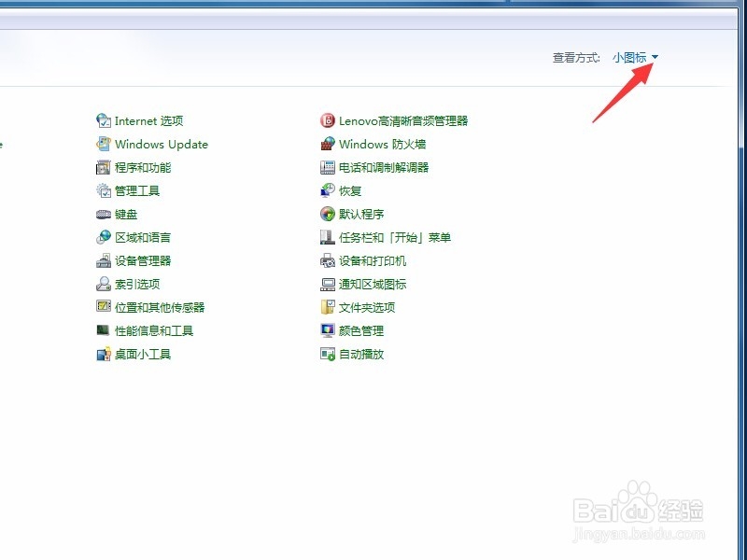Click the 位置和其他传感器 icon
The width and height of the screenshot is (747, 560).
tap(104, 306)
